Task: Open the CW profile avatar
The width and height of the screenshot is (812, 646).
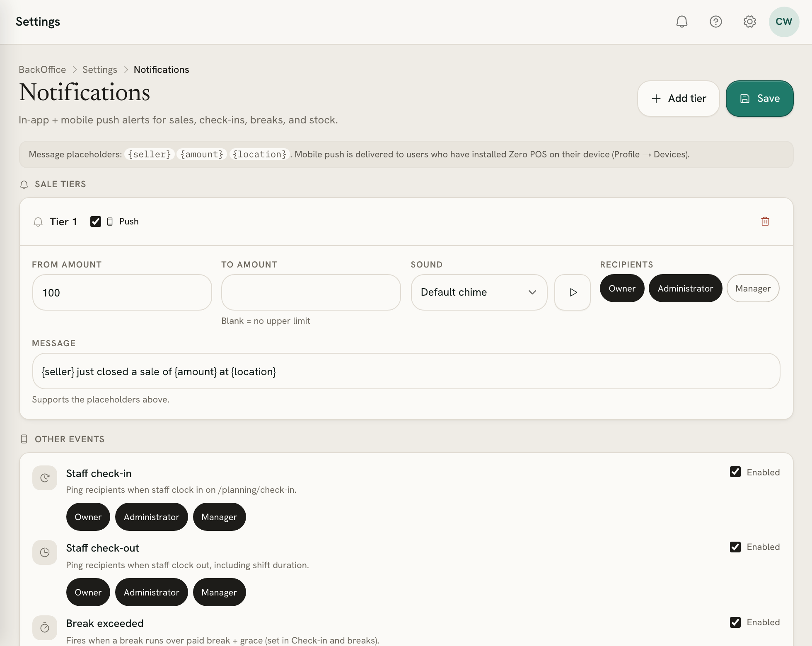Action: coord(784,22)
